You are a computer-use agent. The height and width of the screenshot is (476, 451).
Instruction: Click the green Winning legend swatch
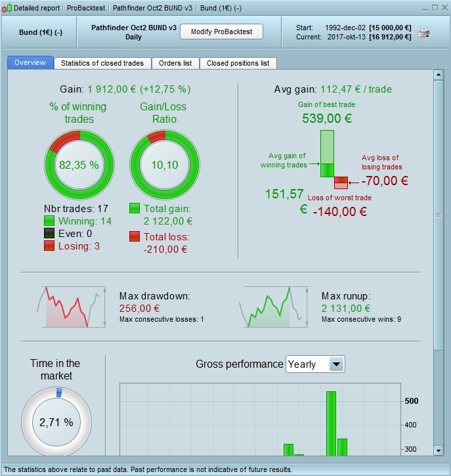tap(49, 221)
